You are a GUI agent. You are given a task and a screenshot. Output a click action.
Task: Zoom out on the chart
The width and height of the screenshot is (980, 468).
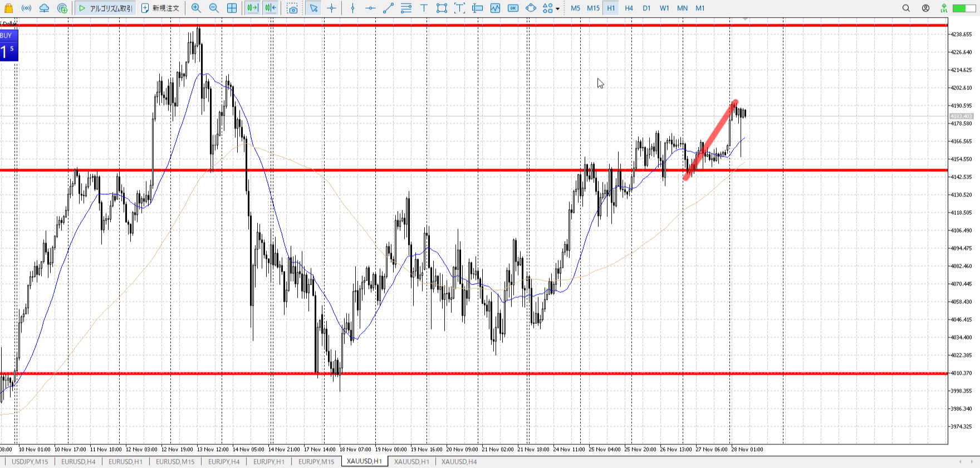pos(214,8)
